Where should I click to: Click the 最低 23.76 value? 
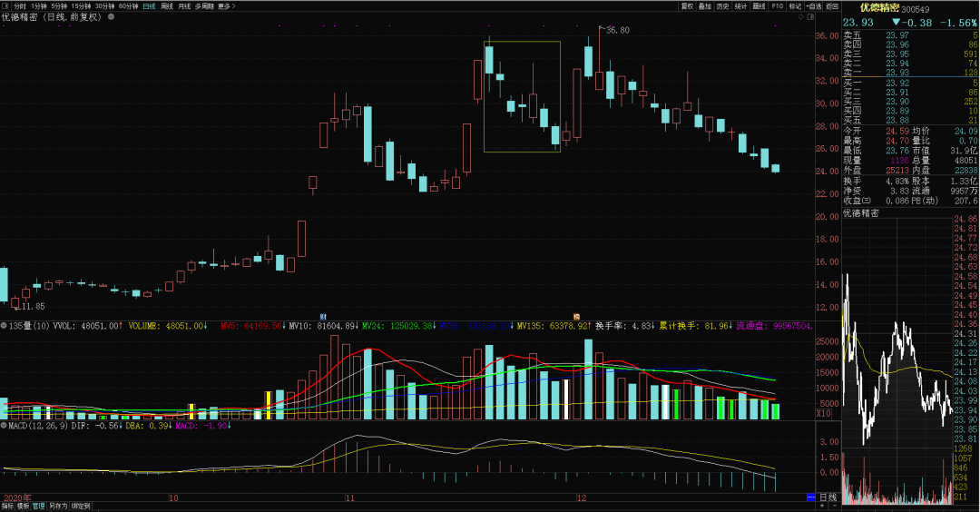tap(897, 151)
